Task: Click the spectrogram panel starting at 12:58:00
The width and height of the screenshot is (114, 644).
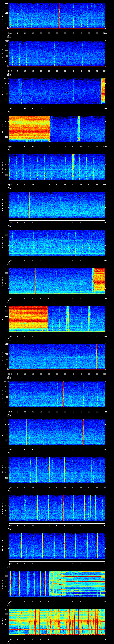Action: click(x=57, y=318)
